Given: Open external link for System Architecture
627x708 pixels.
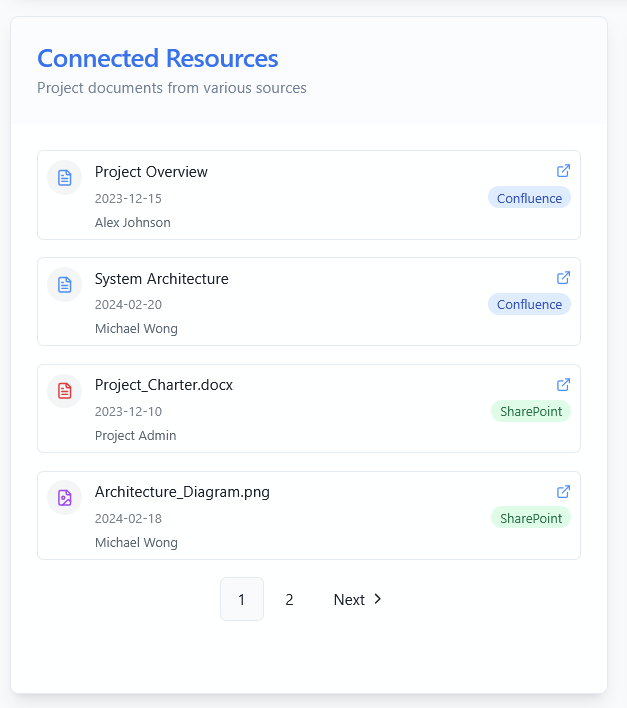Looking at the screenshot, I should [563, 278].
